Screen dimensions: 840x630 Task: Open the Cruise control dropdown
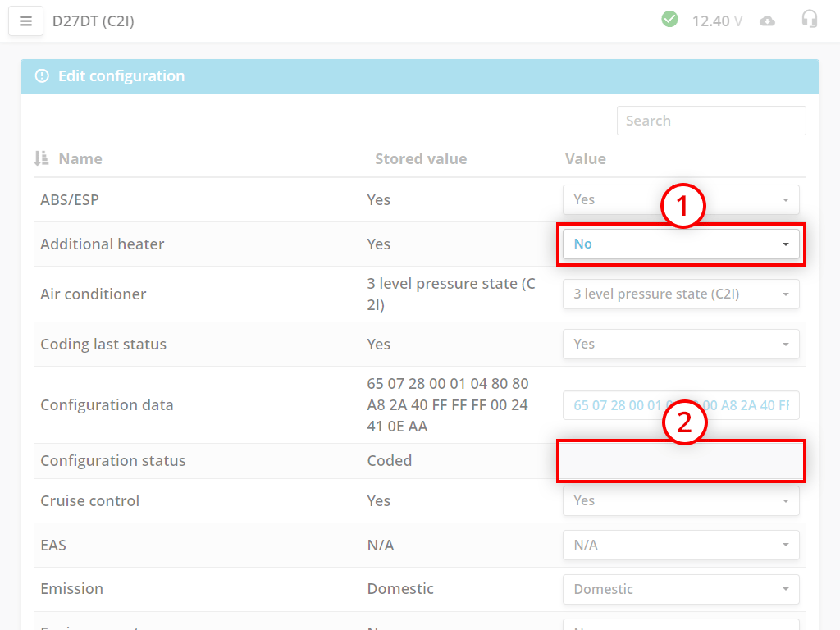(x=680, y=501)
